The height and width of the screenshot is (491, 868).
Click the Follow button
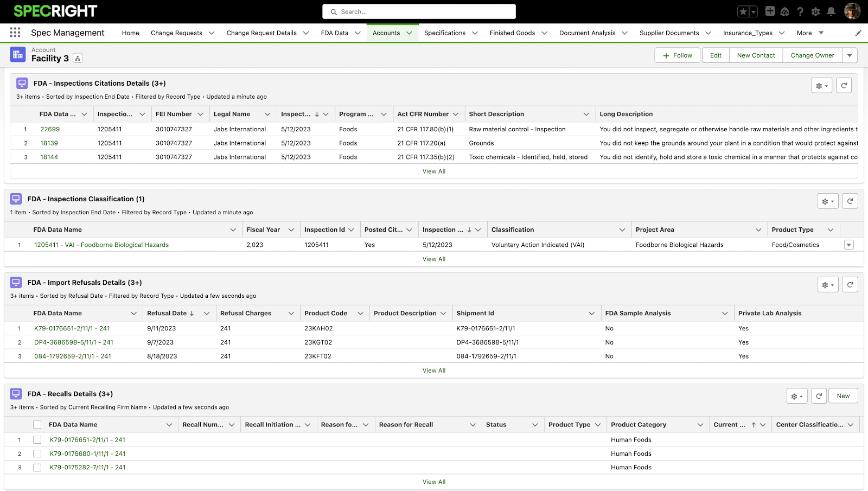click(x=678, y=55)
